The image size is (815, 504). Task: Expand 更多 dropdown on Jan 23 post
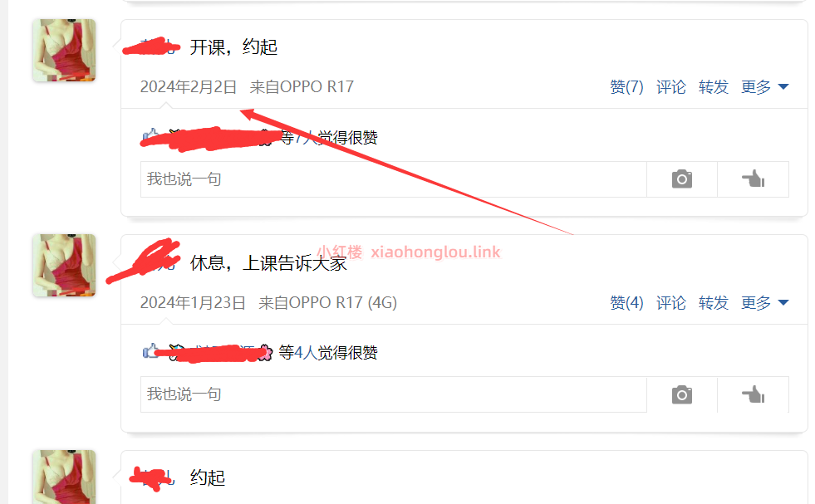[764, 302]
